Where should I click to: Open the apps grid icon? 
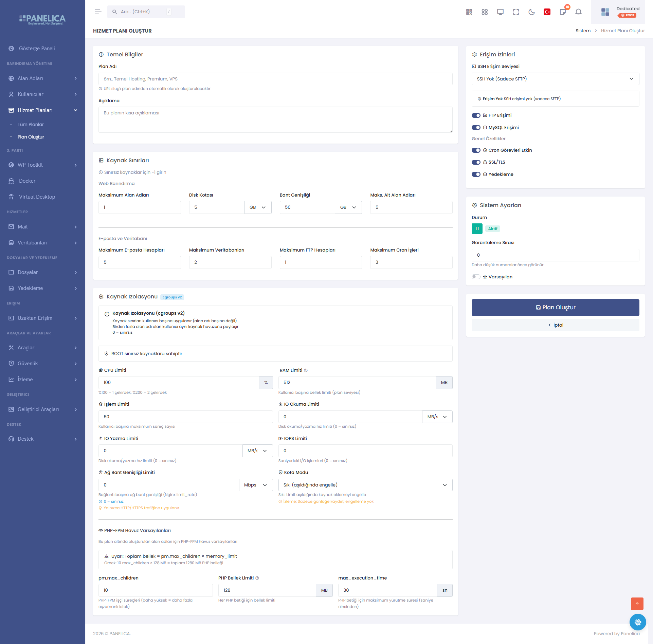point(485,12)
